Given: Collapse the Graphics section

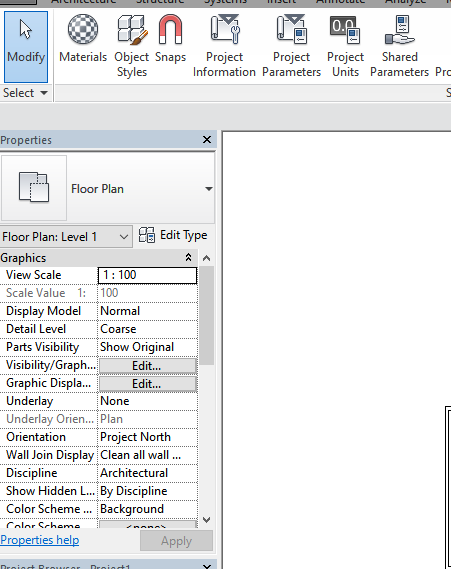Looking at the screenshot, I should pos(188,258).
